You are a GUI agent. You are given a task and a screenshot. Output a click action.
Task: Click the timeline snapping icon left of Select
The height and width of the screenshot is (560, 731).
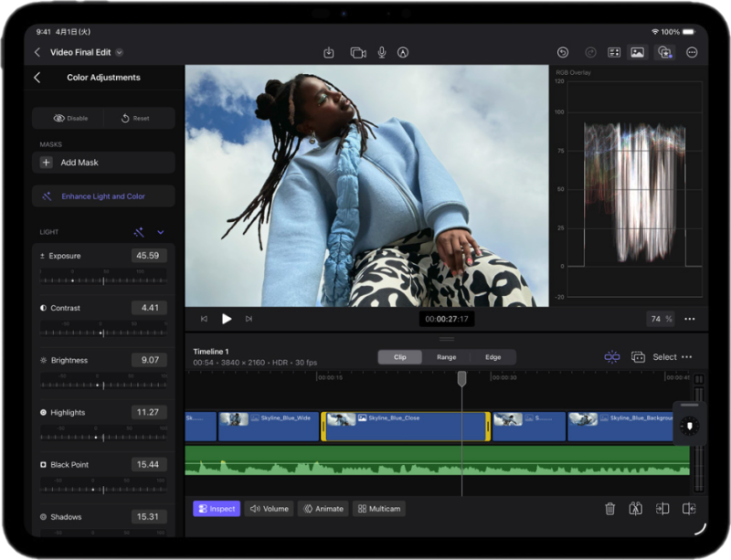[612, 357]
